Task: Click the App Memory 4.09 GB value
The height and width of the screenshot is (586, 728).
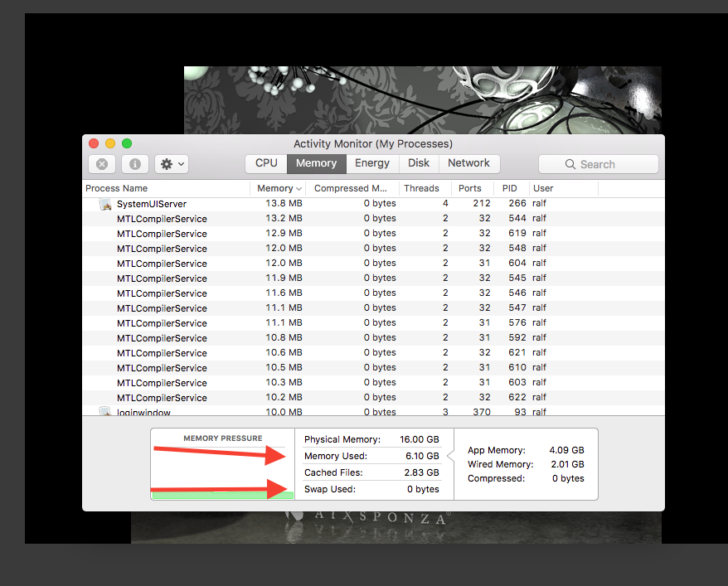Action: click(x=566, y=450)
